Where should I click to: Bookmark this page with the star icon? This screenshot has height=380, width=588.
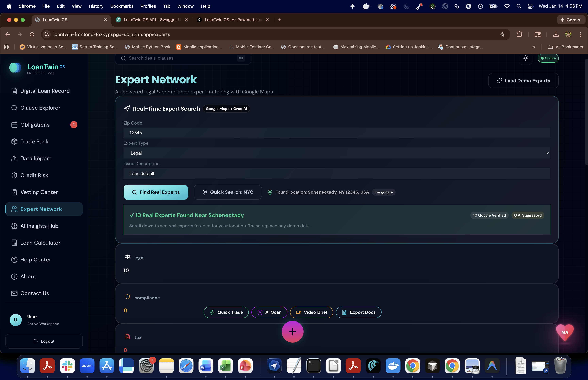[x=502, y=34]
